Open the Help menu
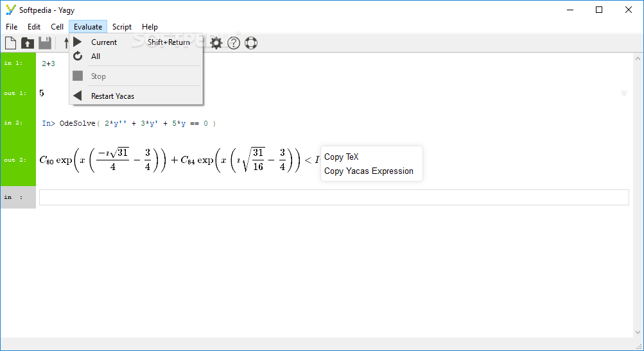The width and height of the screenshot is (644, 351). (x=150, y=27)
